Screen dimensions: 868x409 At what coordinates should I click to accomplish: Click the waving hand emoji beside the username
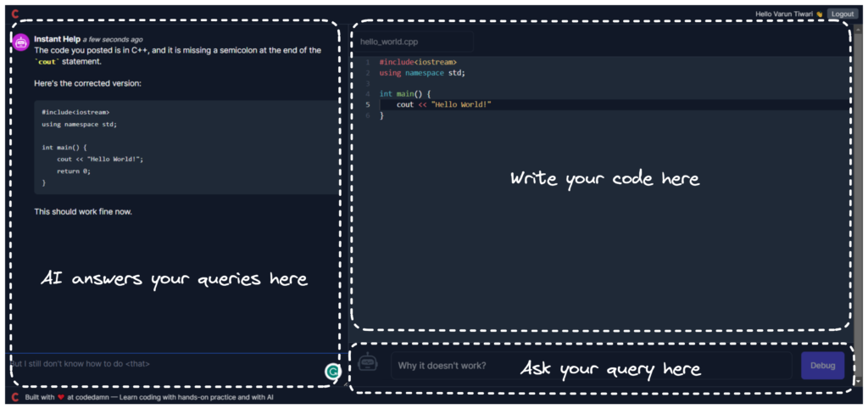point(820,14)
